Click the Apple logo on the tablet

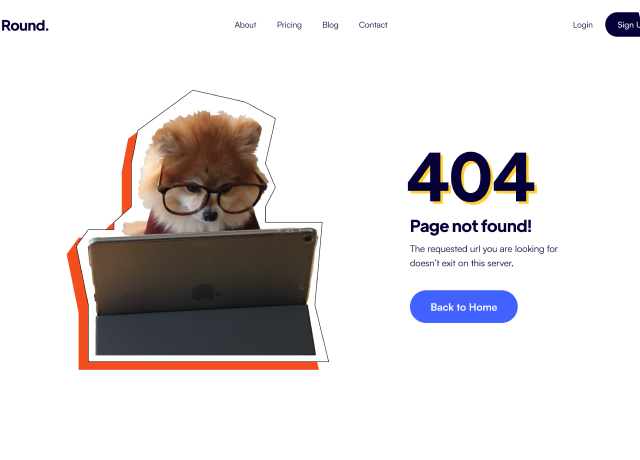click(x=205, y=292)
